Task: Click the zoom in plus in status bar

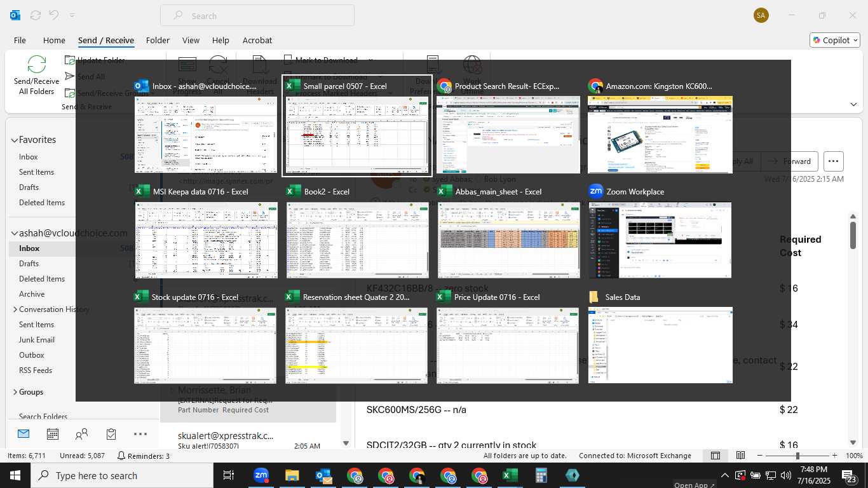Action: pyautogui.click(x=834, y=456)
